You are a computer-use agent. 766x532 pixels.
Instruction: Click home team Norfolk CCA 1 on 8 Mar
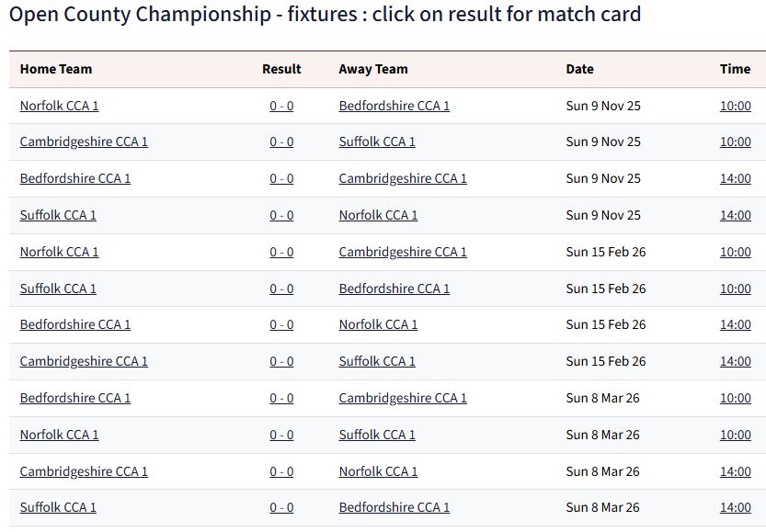pyautogui.click(x=59, y=435)
